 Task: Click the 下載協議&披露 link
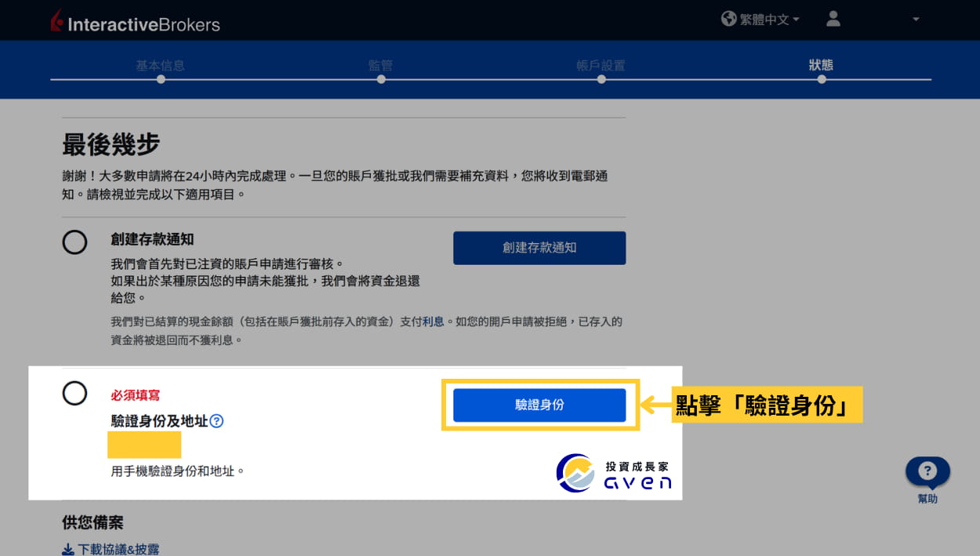(111, 549)
